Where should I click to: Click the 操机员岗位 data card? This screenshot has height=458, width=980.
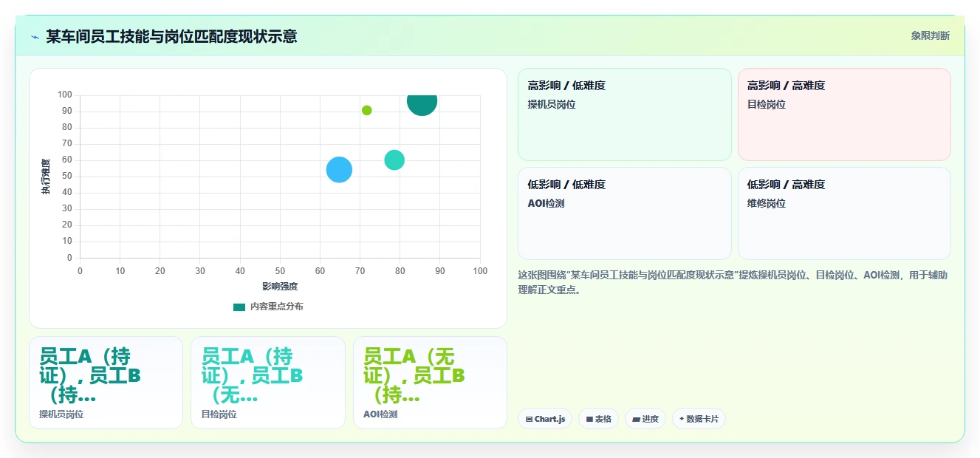click(106, 383)
